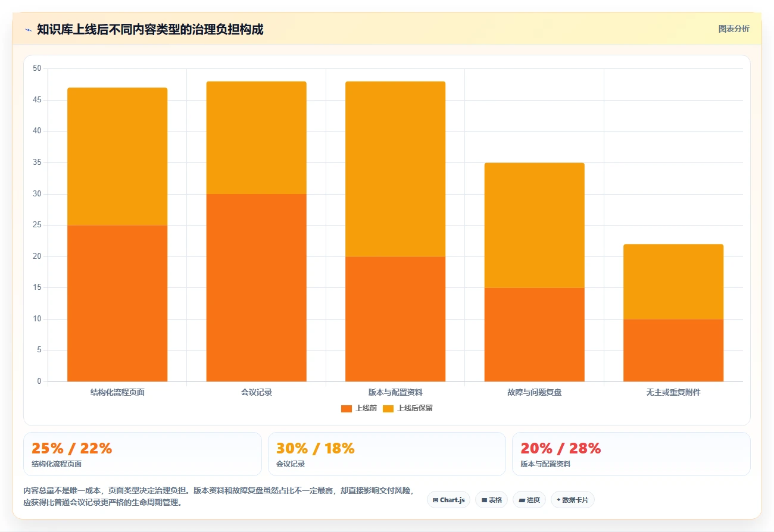The image size is (774, 532).
Task: Select the Chart.js chip
Action: pos(448,500)
